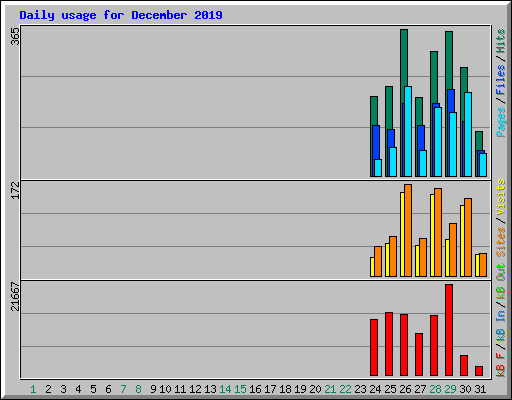
Task: Click the orange Sites bar for day 28
Action: (438, 232)
